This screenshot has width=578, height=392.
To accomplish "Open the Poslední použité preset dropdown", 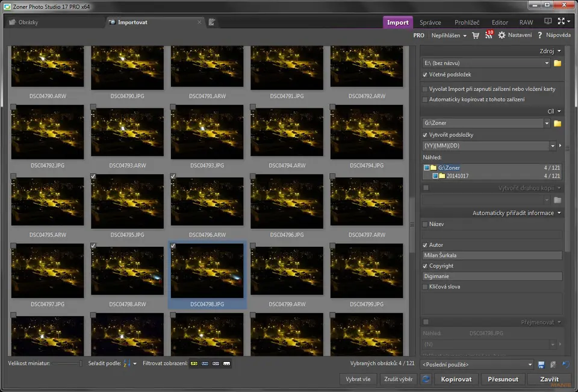I will [x=530, y=365].
